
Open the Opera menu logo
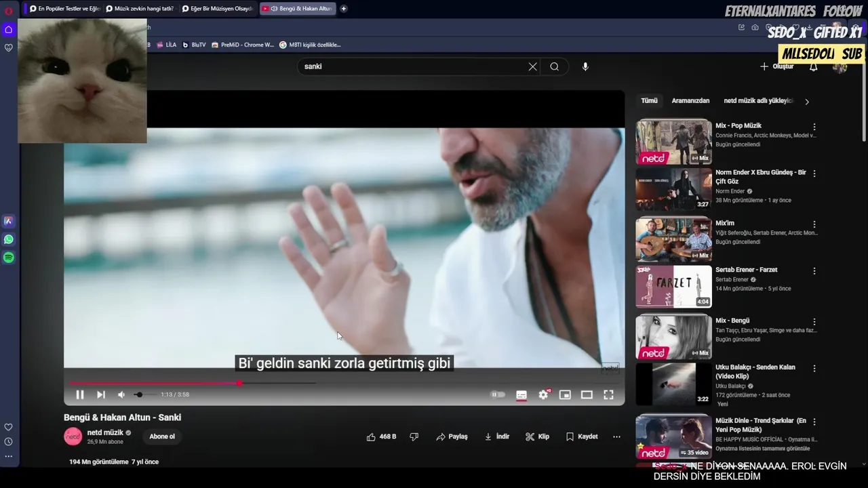(9, 11)
